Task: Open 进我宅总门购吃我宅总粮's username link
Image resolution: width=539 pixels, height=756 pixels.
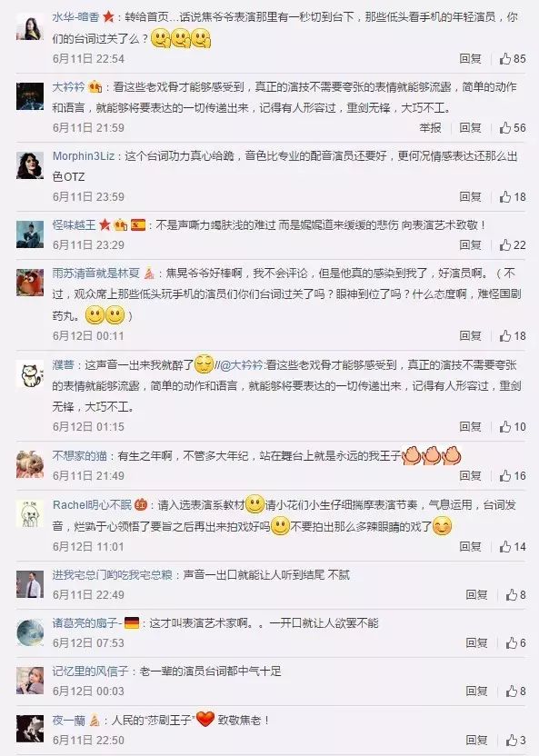Action: [113, 574]
